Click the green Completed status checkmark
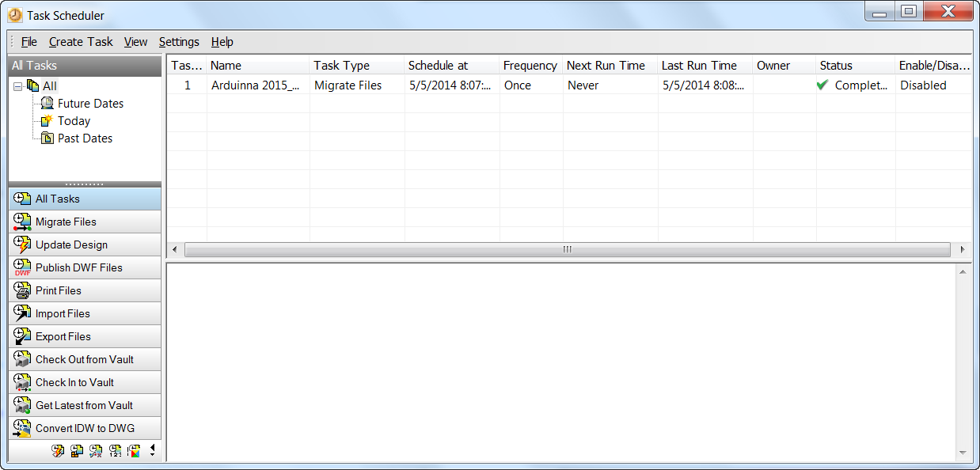 (822, 85)
